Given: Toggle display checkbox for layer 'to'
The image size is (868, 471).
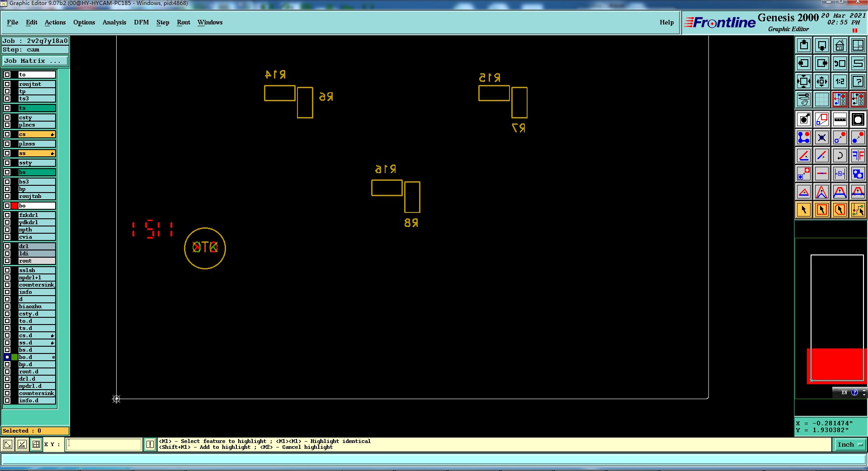Looking at the screenshot, I should click(7, 75).
